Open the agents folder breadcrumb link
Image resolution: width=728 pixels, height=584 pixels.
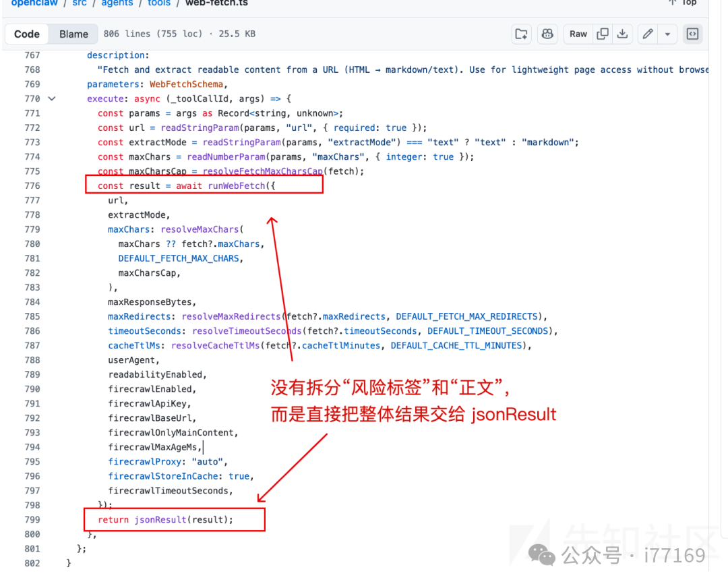point(117,3)
